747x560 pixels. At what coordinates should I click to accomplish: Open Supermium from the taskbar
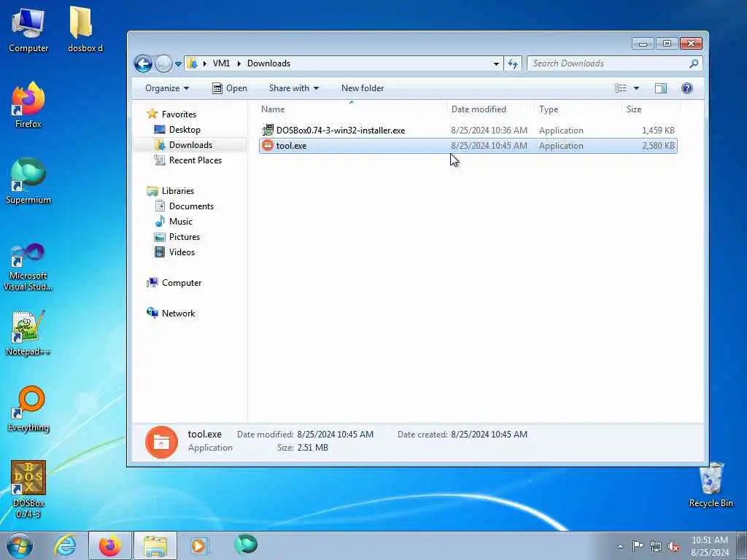point(246,545)
